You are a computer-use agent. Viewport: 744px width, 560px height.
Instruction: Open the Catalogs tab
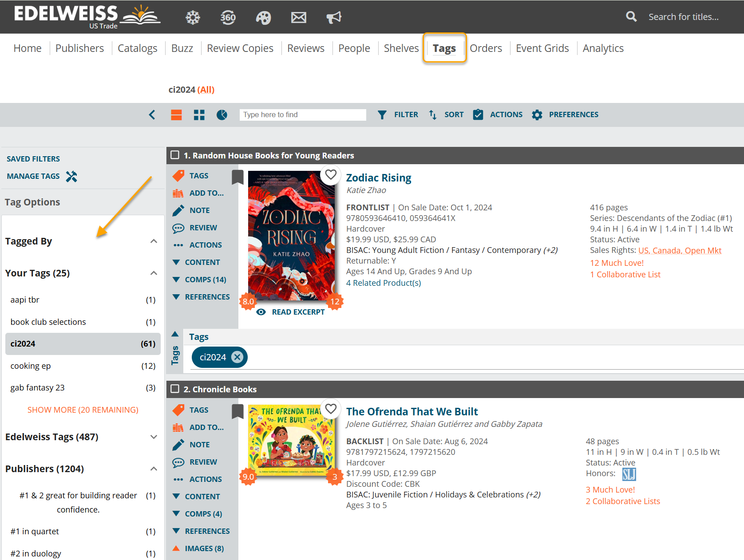(x=137, y=48)
